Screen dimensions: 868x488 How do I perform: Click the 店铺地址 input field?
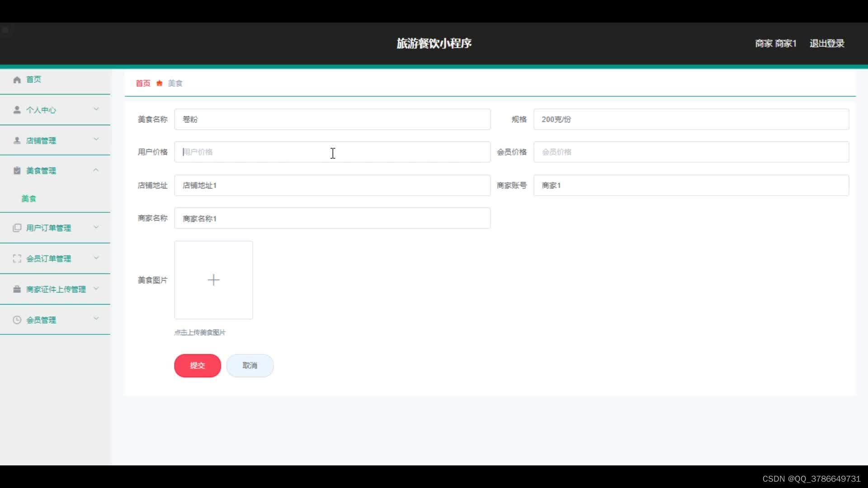pos(332,185)
